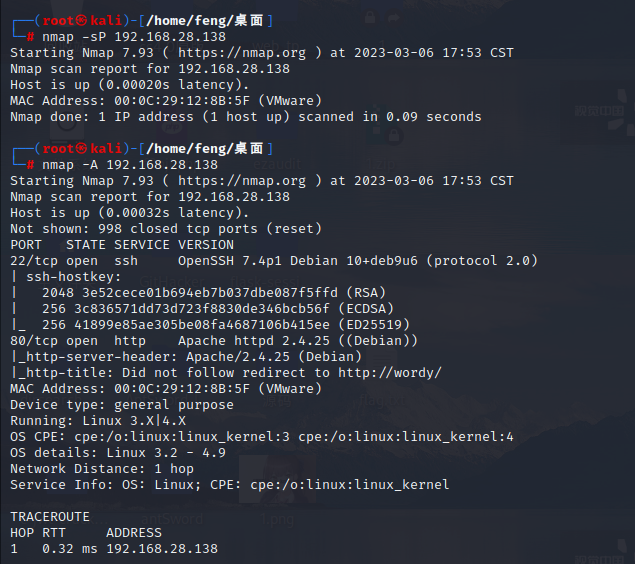Click the 22/tcp open ssh port line
The width and height of the screenshot is (635, 564).
[274, 261]
